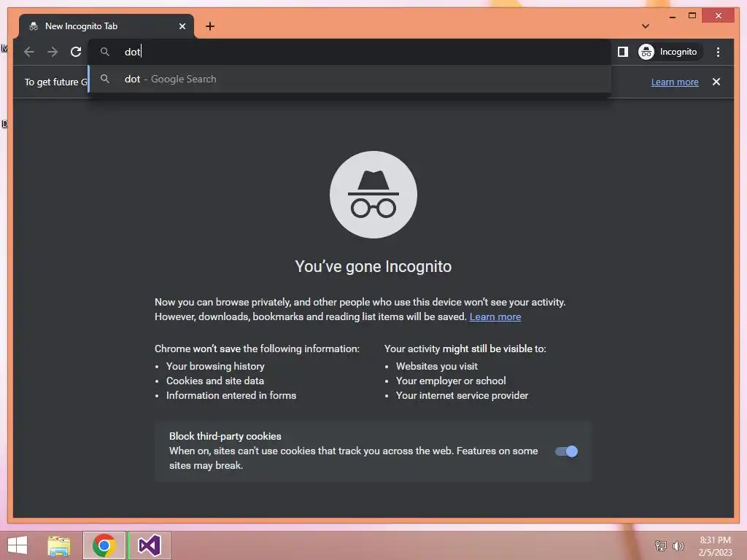The width and height of the screenshot is (747, 560).
Task: Click 'Chrome won't save the following information' text
Action: (x=257, y=349)
